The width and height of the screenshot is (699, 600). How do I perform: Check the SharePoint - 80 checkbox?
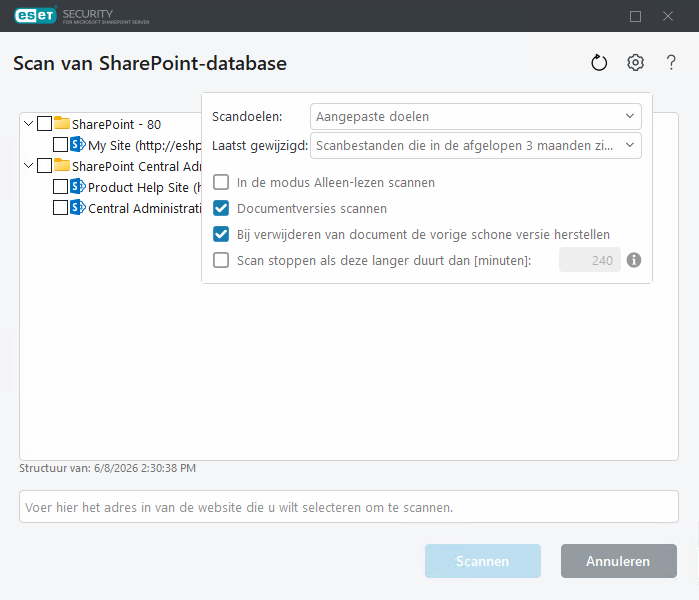coord(45,123)
